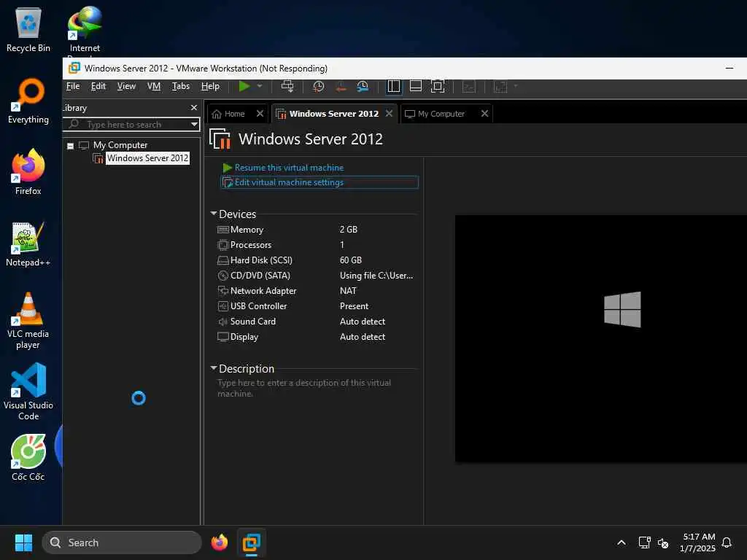Viewport: 747px width, 560px height.
Task: Open the Tabs menu
Action: (181, 86)
